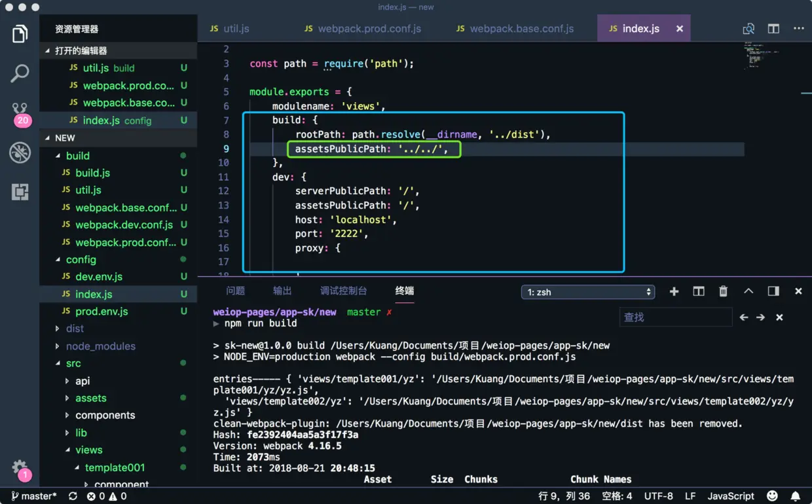Open prod.env.js in the file tree
812x504 pixels.
pos(118,312)
